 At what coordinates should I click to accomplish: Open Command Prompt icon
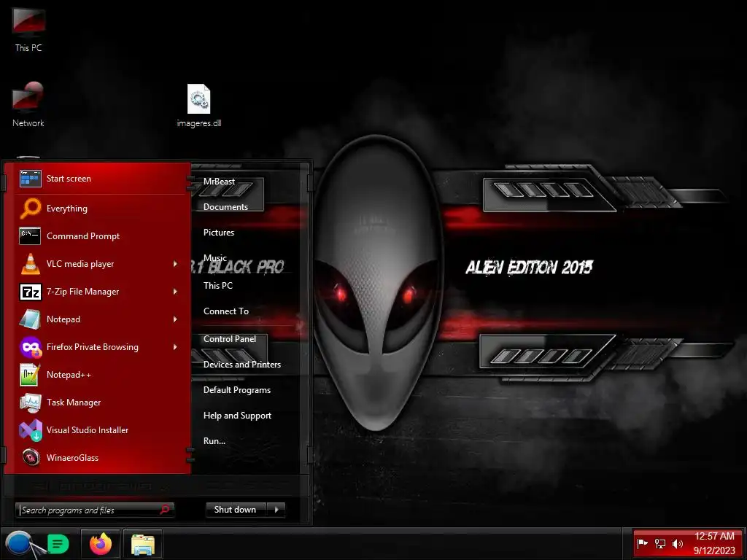(31, 236)
